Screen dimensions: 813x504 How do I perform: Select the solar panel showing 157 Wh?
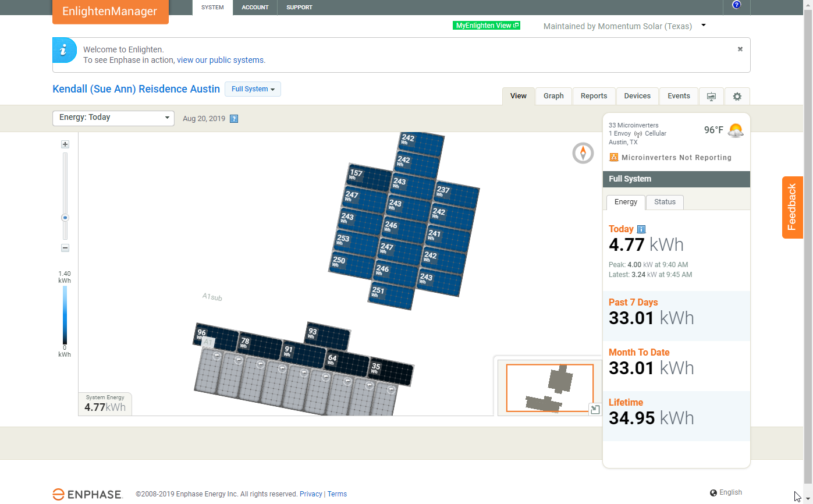coord(370,178)
